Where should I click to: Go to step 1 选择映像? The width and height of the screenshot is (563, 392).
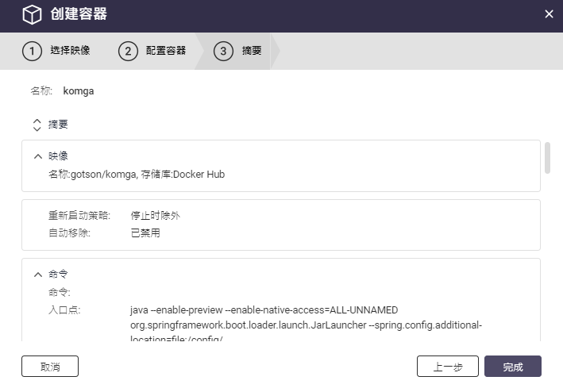click(x=56, y=51)
